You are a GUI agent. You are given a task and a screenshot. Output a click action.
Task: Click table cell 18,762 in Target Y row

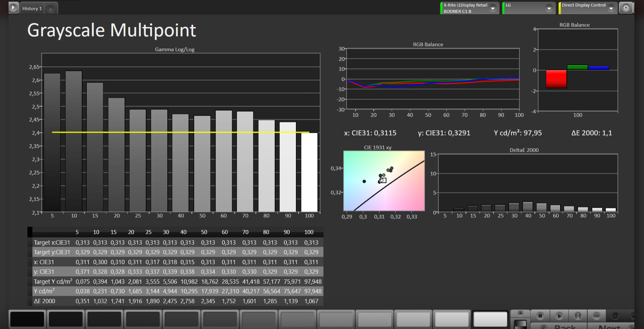coord(209,282)
